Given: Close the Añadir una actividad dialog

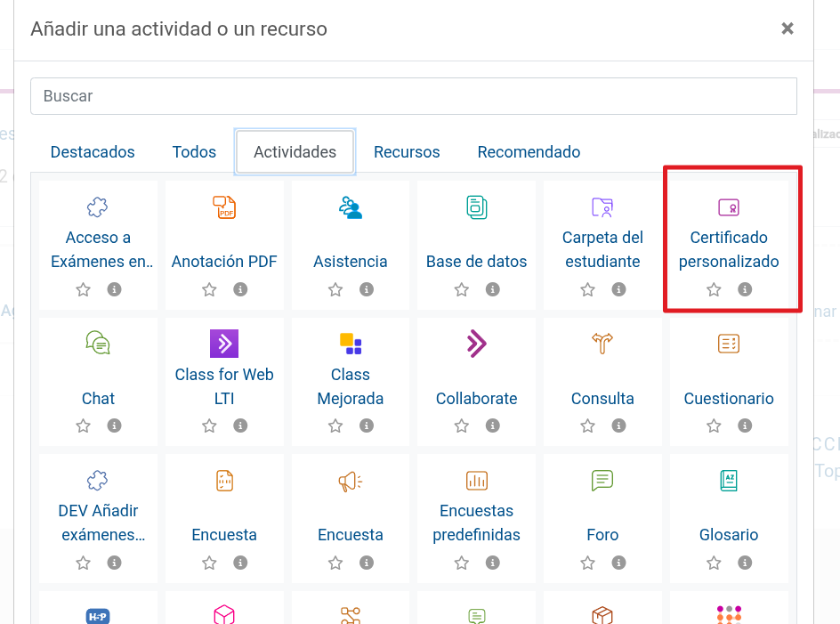Looking at the screenshot, I should [787, 28].
